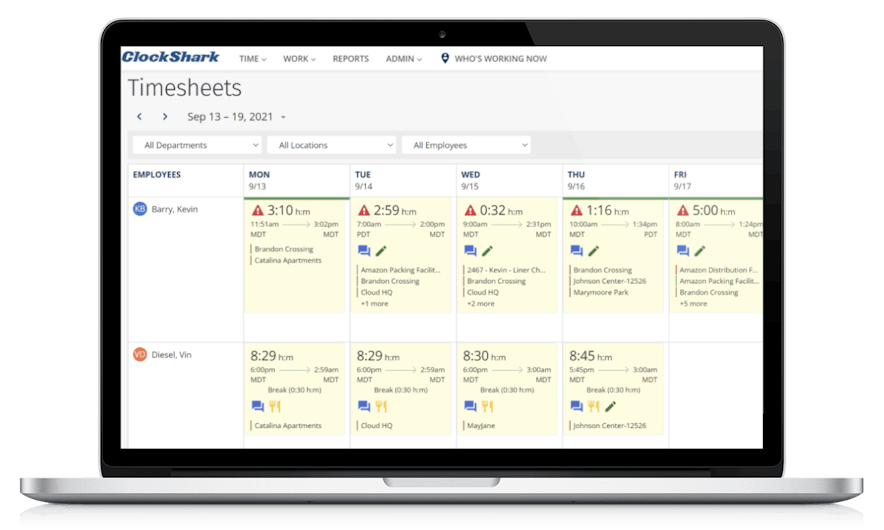Click warning icon on Kevin's Monday 3:10 entry
This screenshot has height=530, width=884.
(x=258, y=210)
